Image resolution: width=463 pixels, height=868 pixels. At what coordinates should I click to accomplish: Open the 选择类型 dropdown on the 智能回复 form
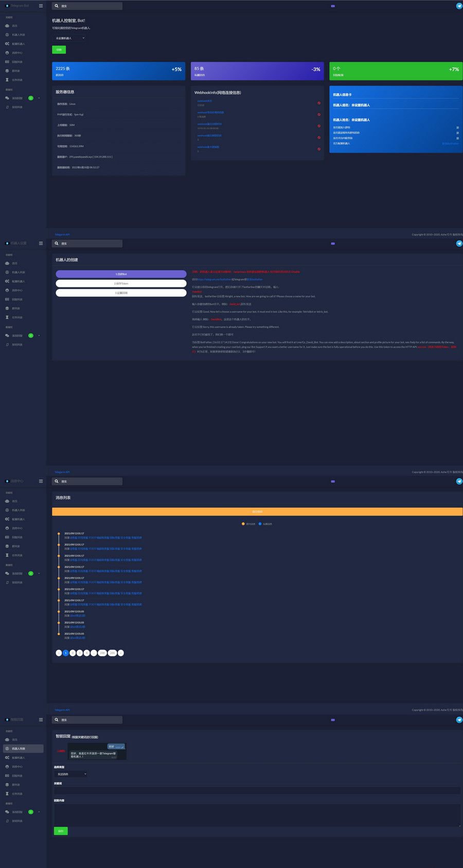[70, 774]
